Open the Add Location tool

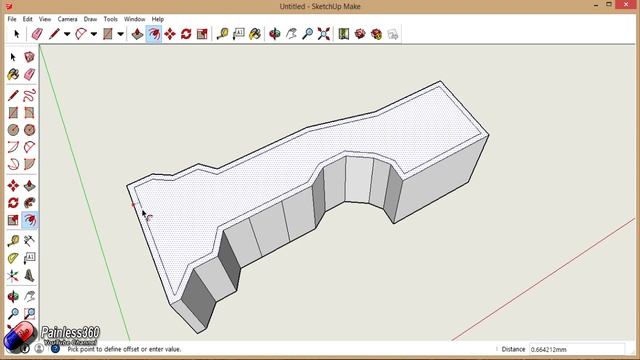[x=344, y=34]
